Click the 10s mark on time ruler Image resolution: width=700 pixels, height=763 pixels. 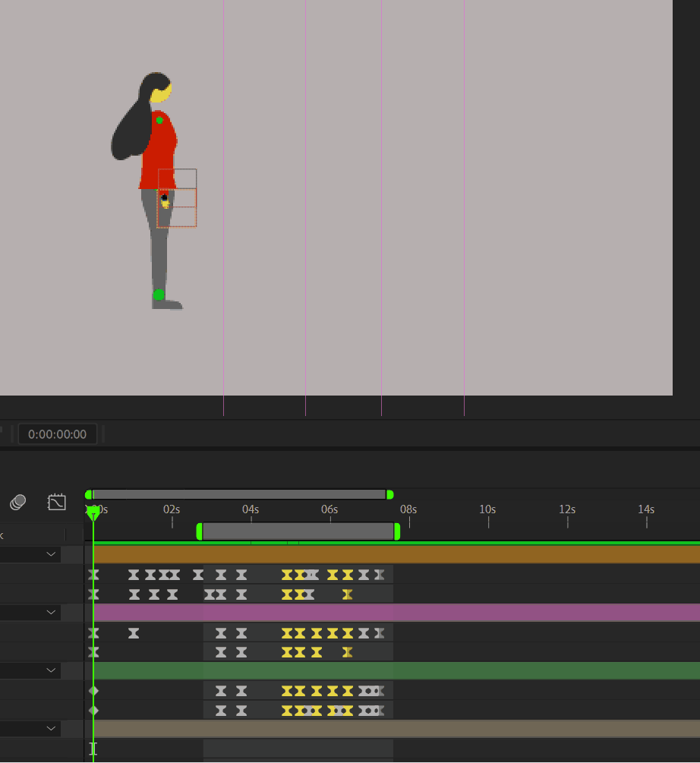pos(487,509)
